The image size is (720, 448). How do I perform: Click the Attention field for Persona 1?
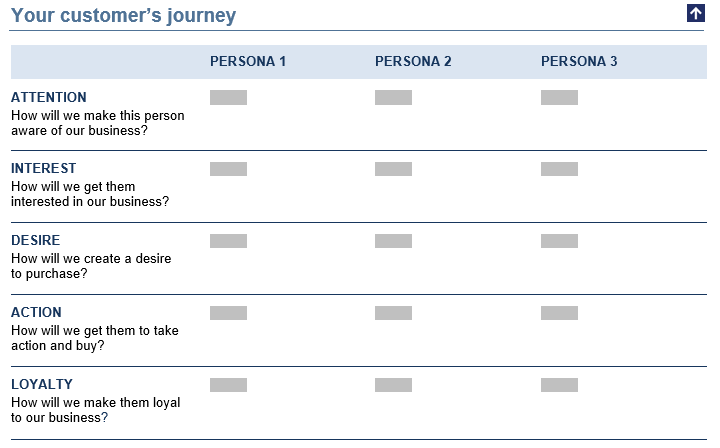(x=228, y=97)
